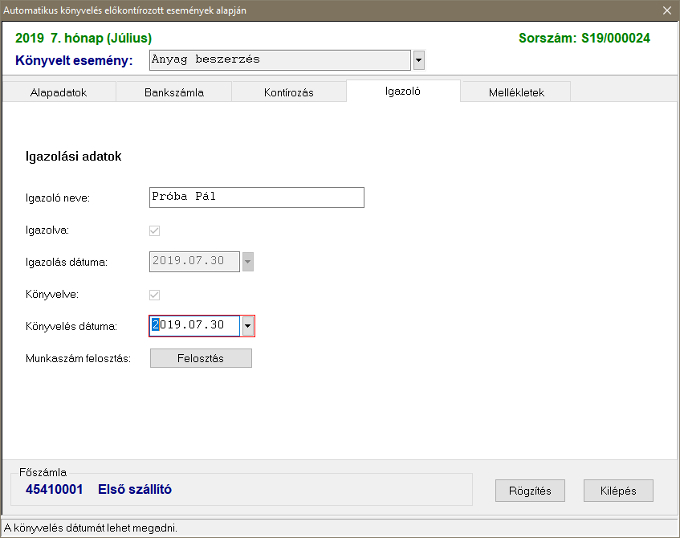Click the Könyvelt esemény field showing Anyag beszerzés

[x=279, y=60]
